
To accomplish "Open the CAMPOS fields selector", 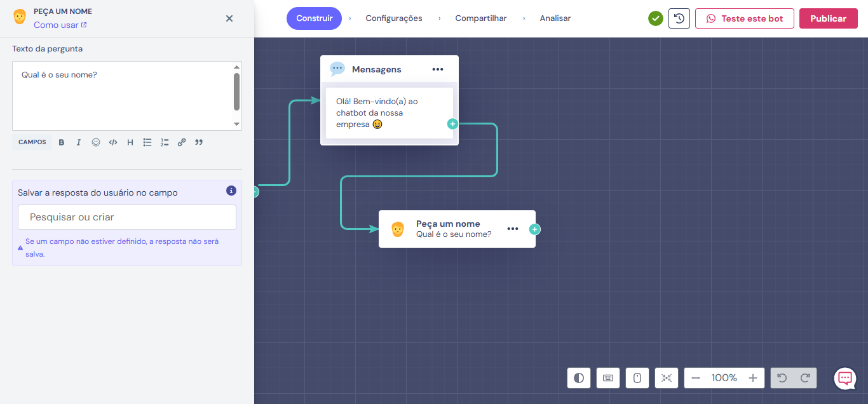I will [32, 142].
